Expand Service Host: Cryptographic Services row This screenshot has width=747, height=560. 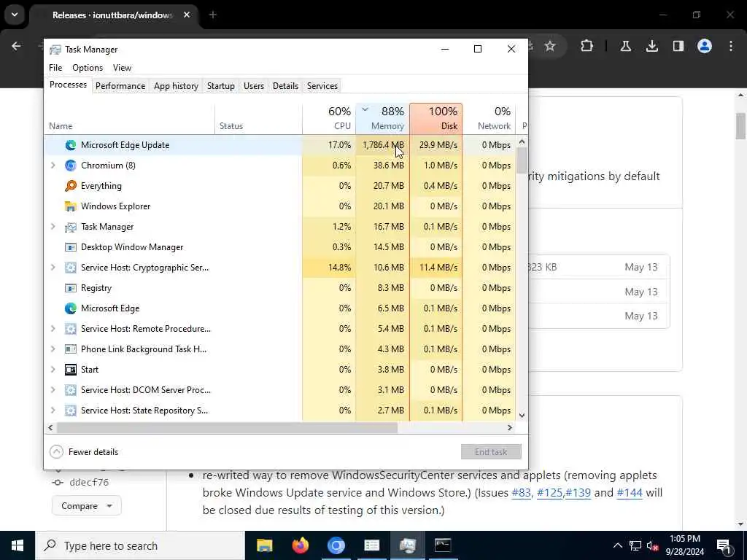(53, 268)
